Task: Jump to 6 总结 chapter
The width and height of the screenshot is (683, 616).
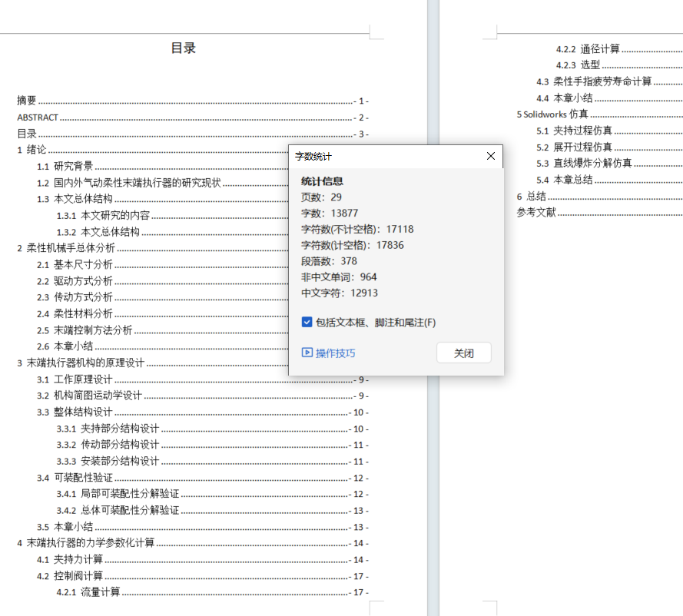Action: pos(599,197)
